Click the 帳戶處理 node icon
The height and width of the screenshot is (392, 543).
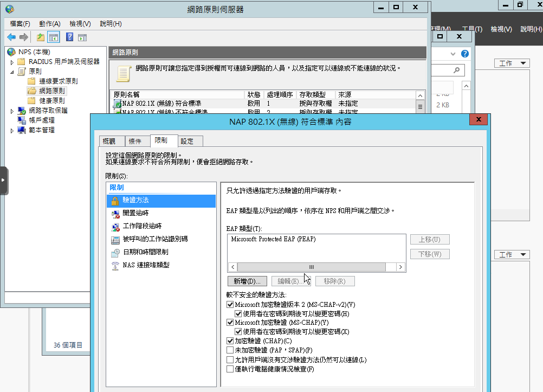point(22,120)
